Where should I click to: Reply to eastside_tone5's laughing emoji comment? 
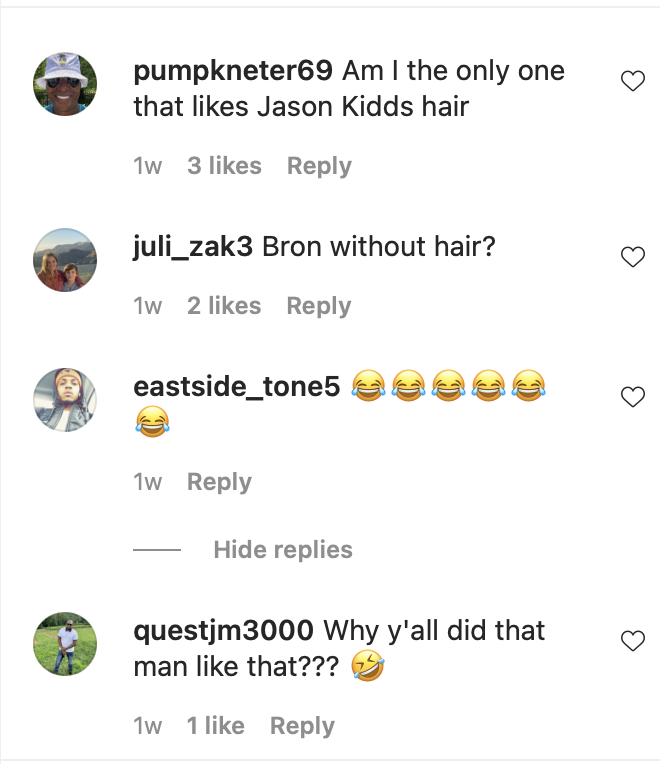(x=220, y=482)
